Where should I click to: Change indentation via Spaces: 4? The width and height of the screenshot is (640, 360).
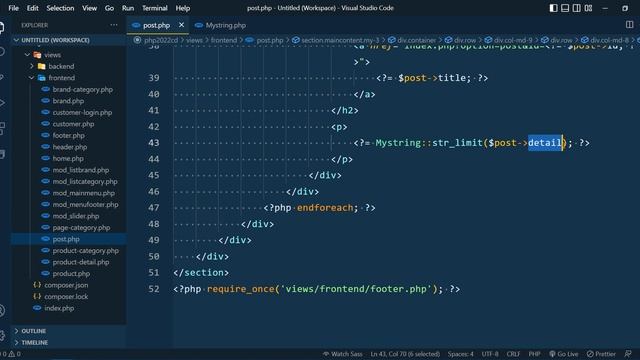point(460,354)
